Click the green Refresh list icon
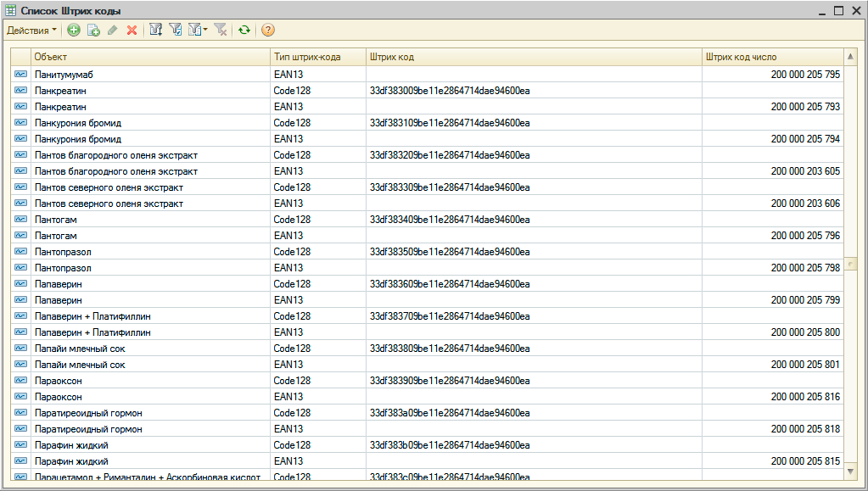Viewport: 868px width, 491px height. tap(244, 31)
